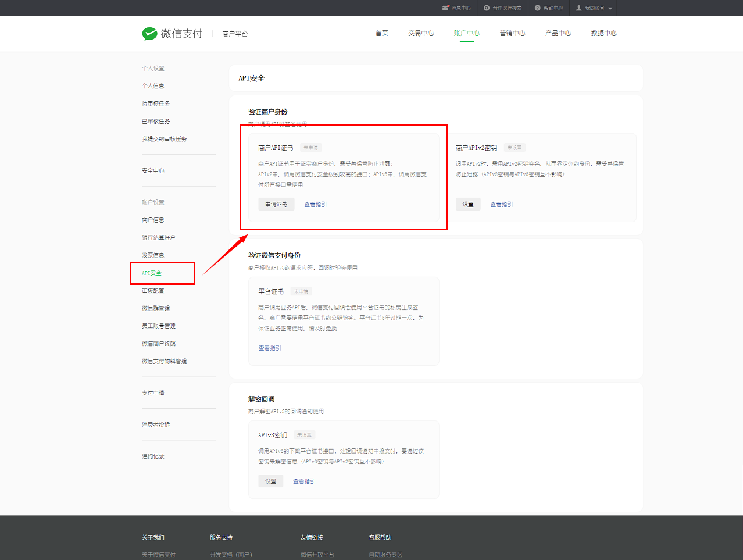Click the 验证微信支付身份 section heading
Image resolution: width=743 pixels, height=560 pixels.
click(274, 255)
